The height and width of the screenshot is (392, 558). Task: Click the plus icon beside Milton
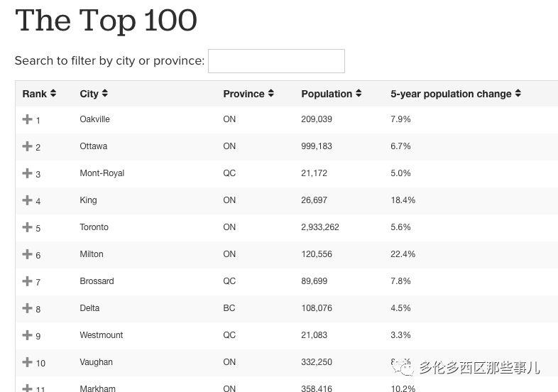[x=27, y=254]
